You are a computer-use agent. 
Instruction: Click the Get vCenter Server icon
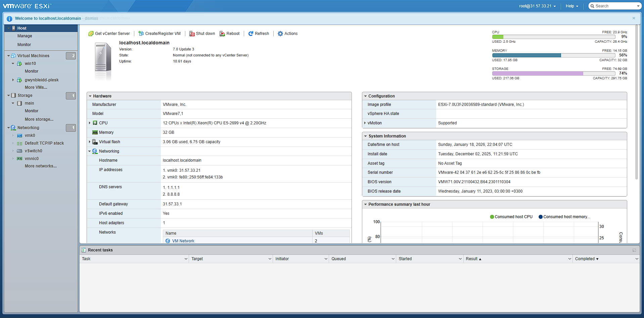point(91,34)
